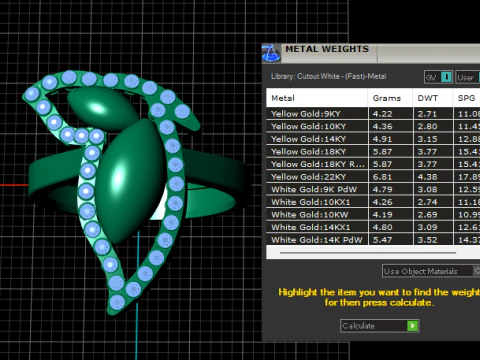Sort by the SPG column header
Image resolution: width=480 pixels, height=360 pixels.
[x=467, y=98]
